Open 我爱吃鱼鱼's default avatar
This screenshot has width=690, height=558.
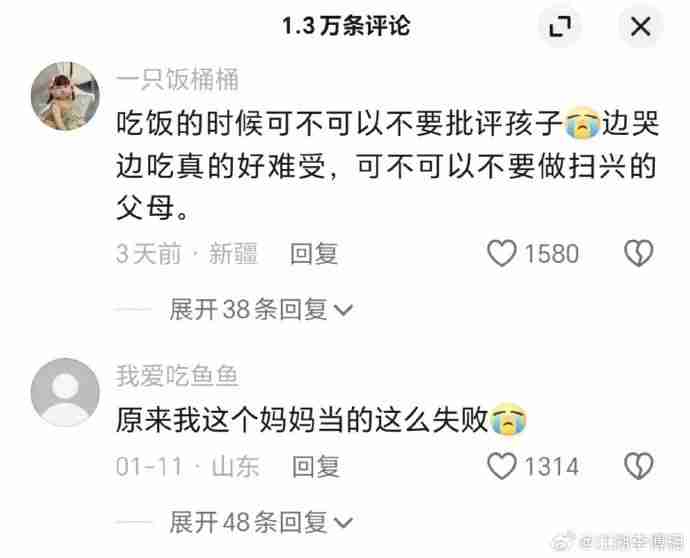(65, 392)
